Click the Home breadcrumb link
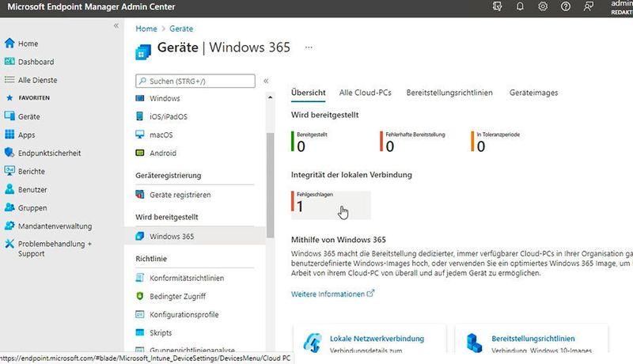 (146, 28)
